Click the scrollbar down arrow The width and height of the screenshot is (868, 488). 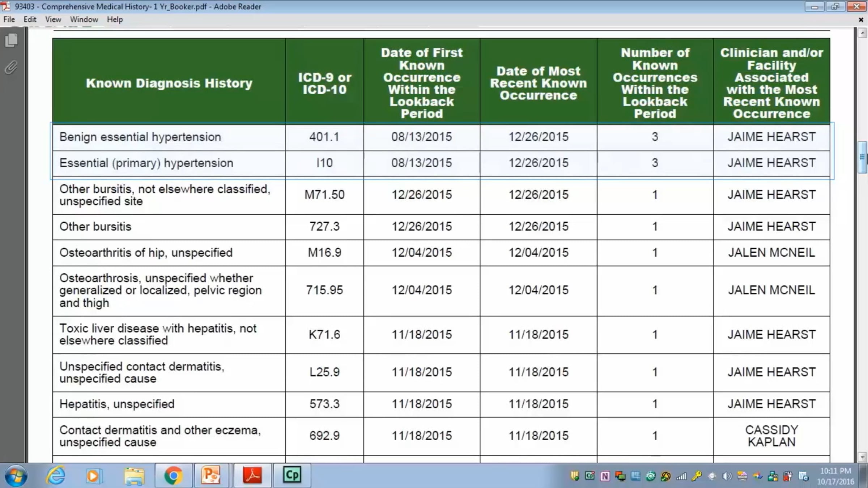tap(863, 457)
